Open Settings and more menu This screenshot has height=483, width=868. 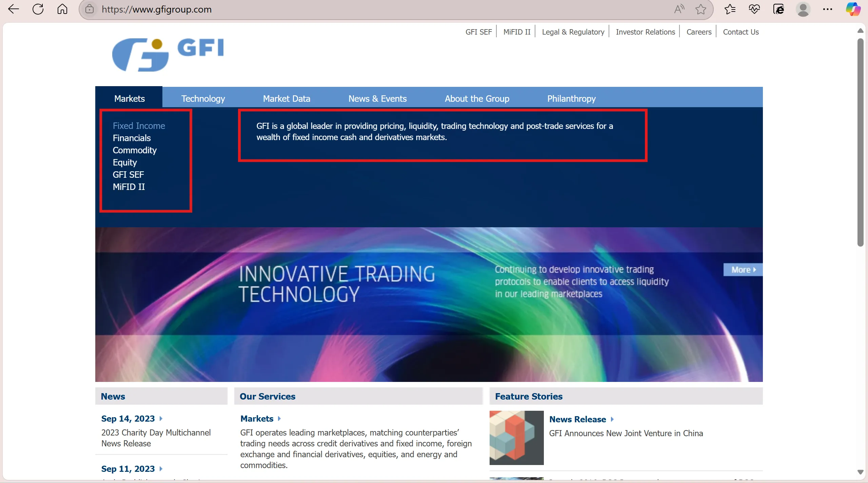(828, 9)
